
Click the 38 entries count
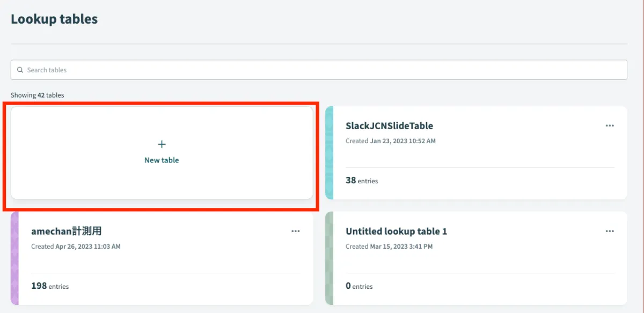tap(361, 181)
